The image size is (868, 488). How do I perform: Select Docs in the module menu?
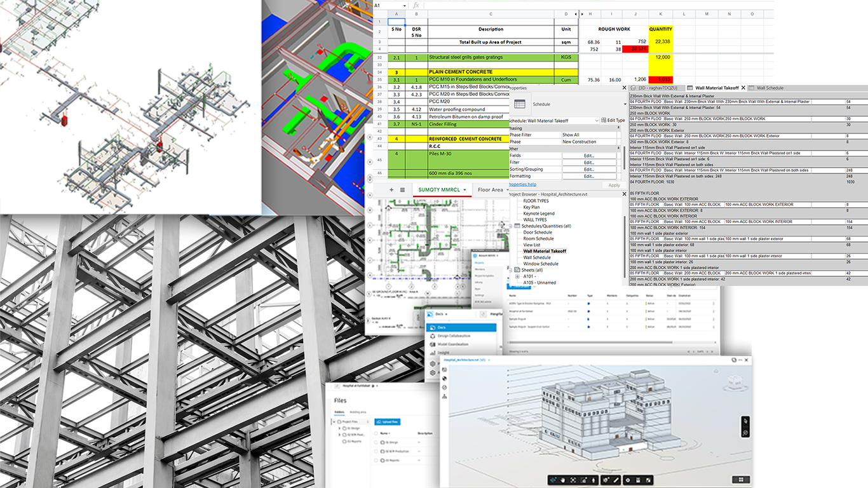461,327
